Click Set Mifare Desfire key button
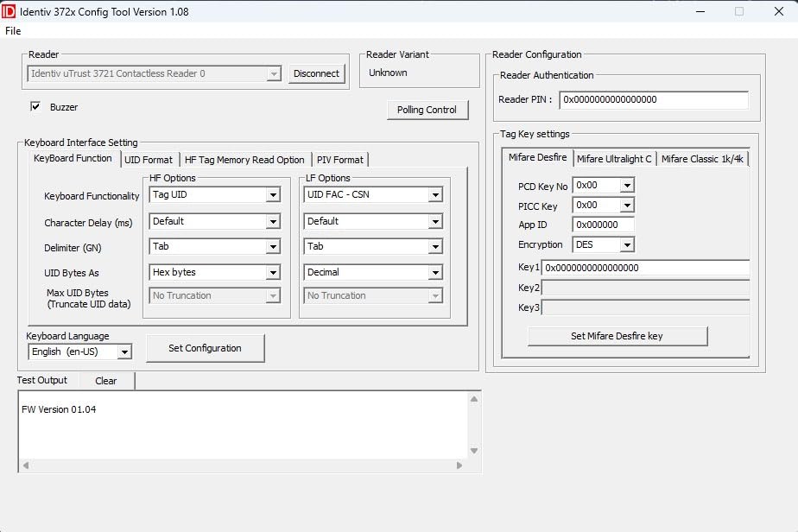Image resolution: width=798 pixels, height=532 pixels. click(x=617, y=336)
